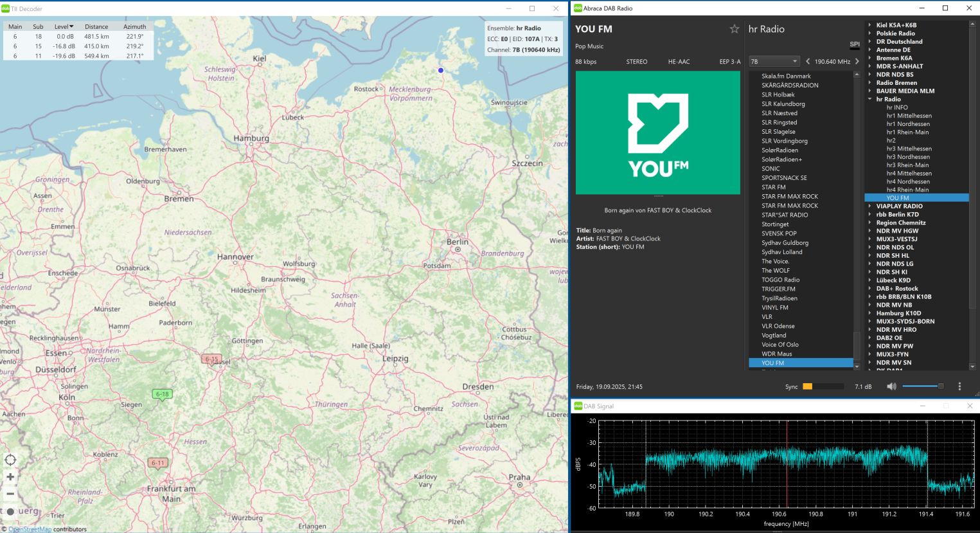This screenshot has height=533, width=980.
Task: Add YOU FM to favorites with star
Action: point(734,29)
